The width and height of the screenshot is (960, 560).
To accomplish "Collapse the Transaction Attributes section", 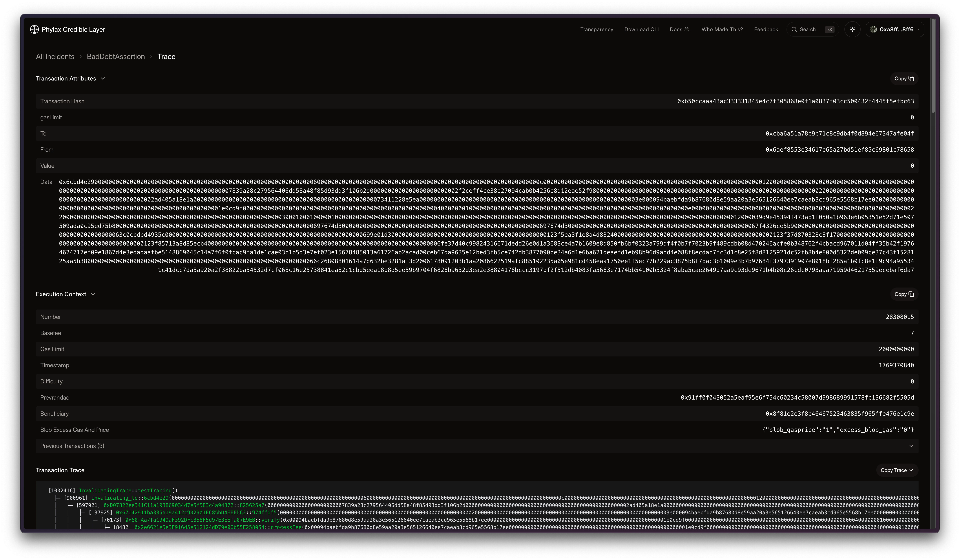I will [103, 78].
